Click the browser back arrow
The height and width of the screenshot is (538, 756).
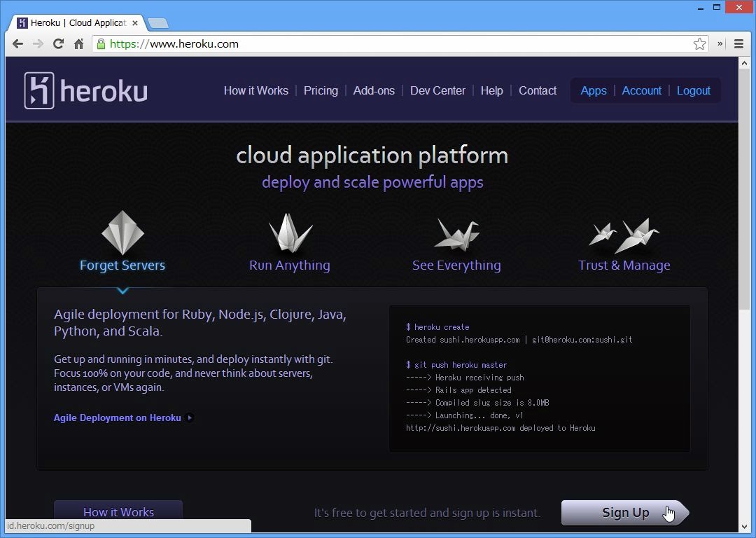17,43
